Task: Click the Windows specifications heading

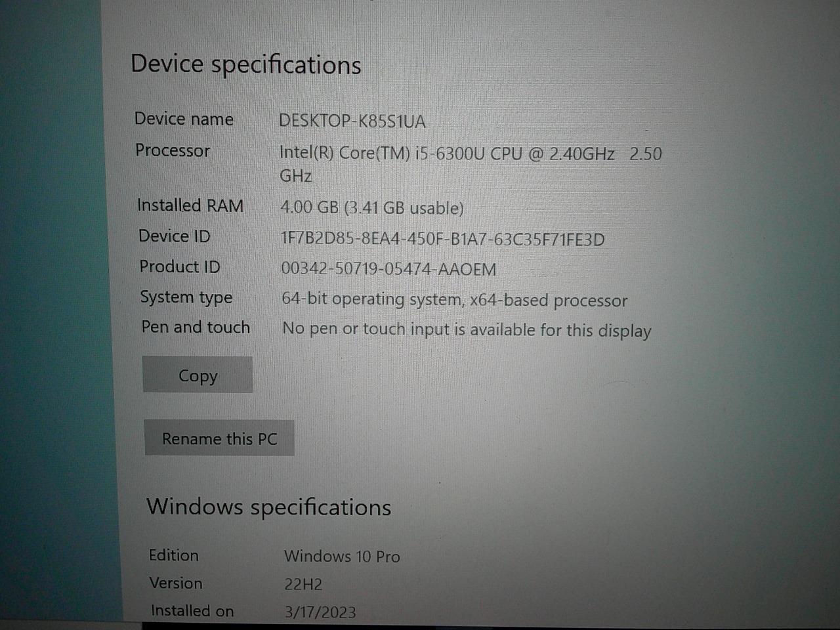Action: pos(268,507)
